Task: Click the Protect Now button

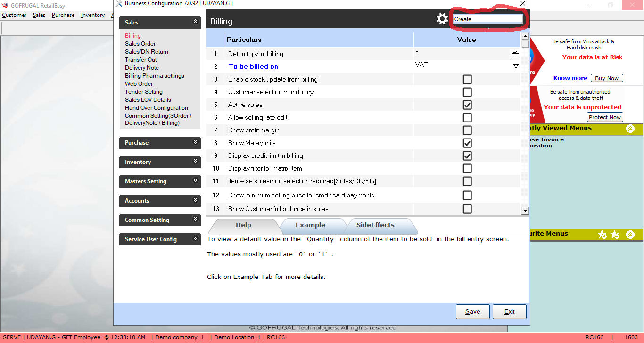Action: [x=605, y=117]
